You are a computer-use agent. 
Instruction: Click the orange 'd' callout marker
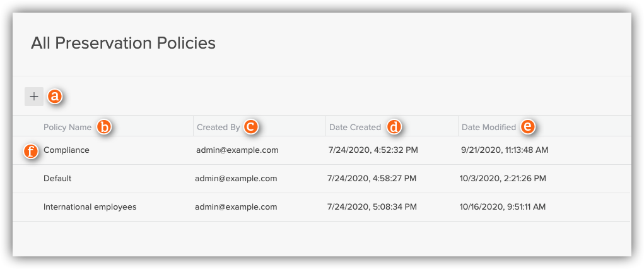pyautogui.click(x=394, y=127)
